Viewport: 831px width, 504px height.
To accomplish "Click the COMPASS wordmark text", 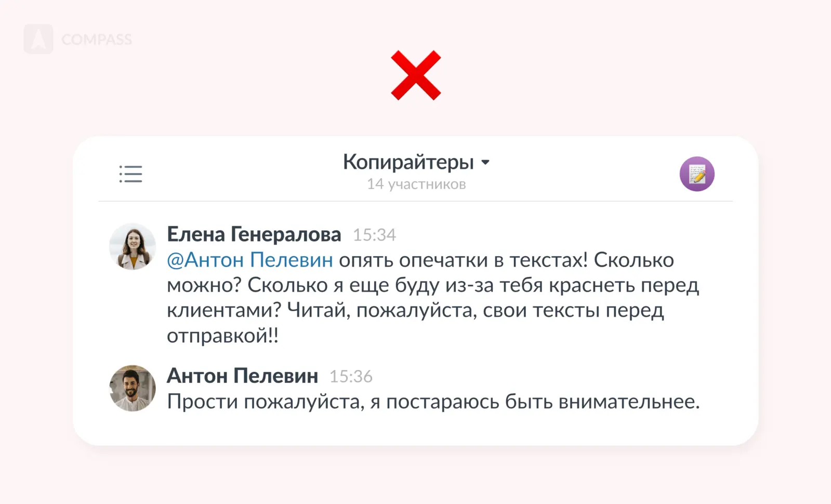I will [x=97, y=39].
